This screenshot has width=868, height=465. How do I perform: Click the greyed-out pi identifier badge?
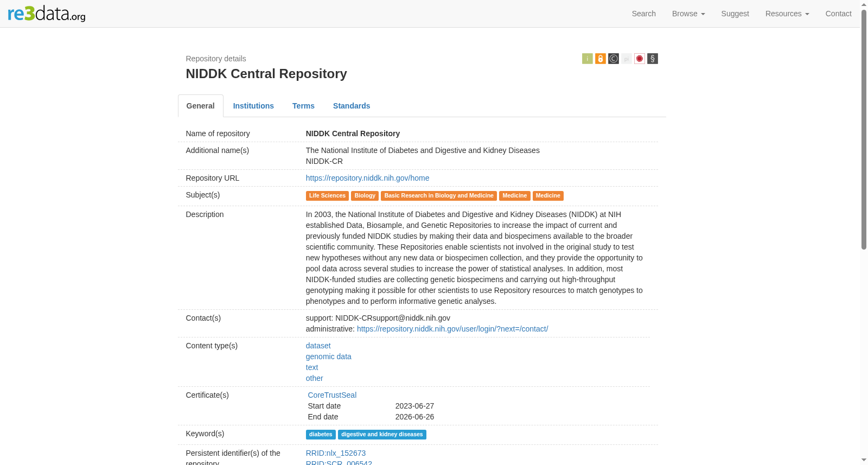(x=627, y=59)
